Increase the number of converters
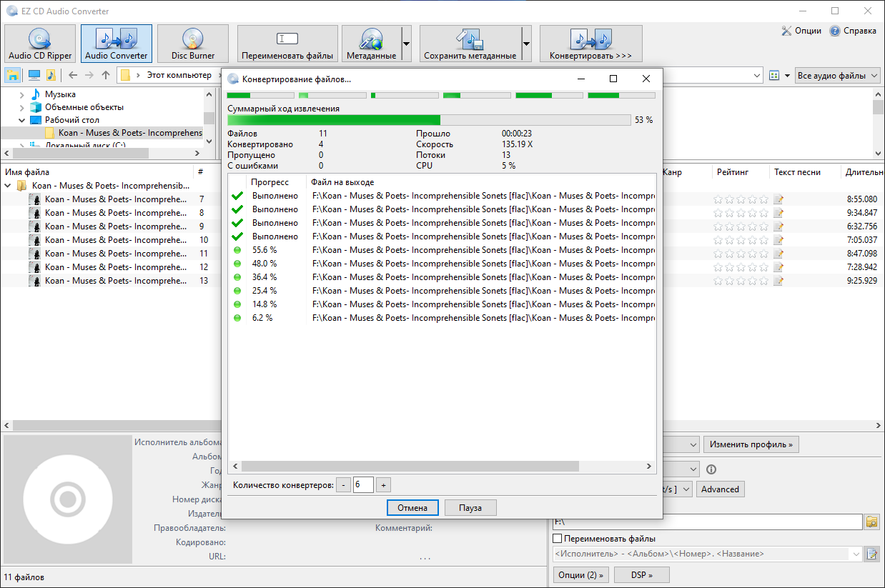Image resolution: width=885 pixels, height=588 pixels. (x=383, y=485)
